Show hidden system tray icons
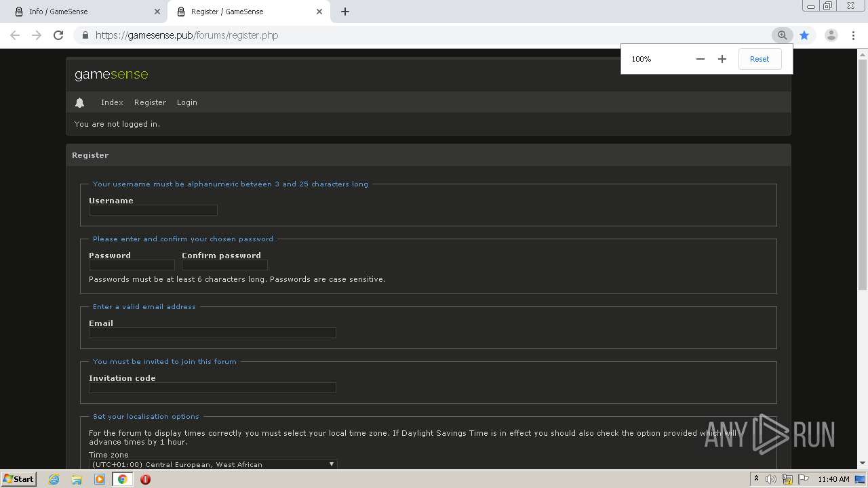868x488 pixels. pyautogui.click(x=756, y=479)
